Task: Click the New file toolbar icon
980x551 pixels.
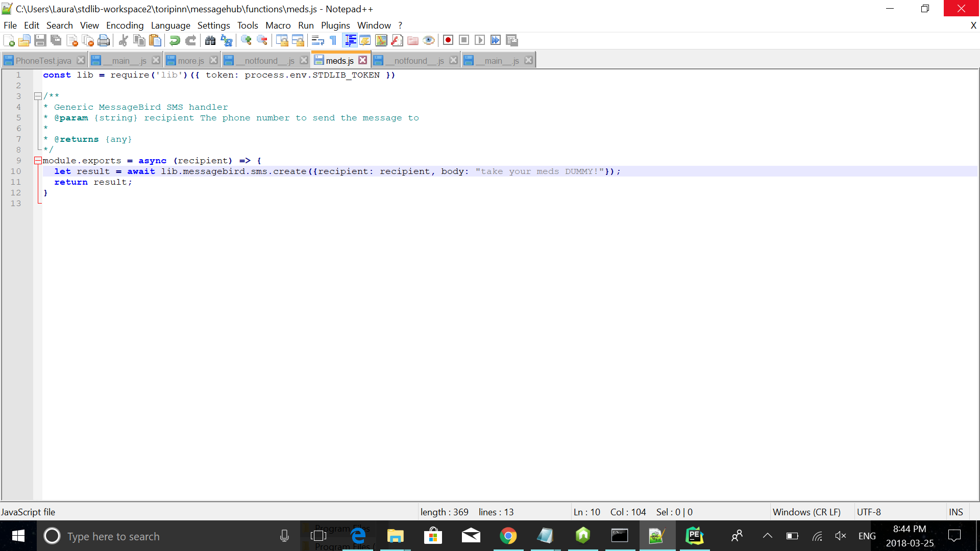Action: point(9,40)
